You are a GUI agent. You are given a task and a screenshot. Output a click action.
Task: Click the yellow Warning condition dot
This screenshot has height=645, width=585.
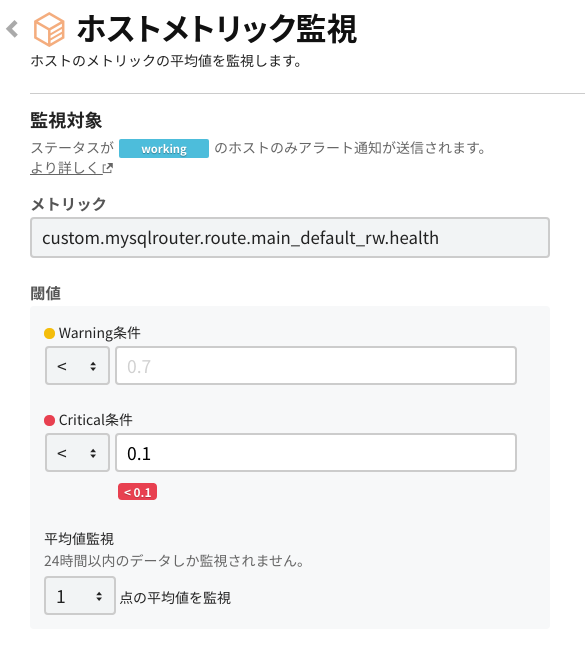(x=49, y=333)
